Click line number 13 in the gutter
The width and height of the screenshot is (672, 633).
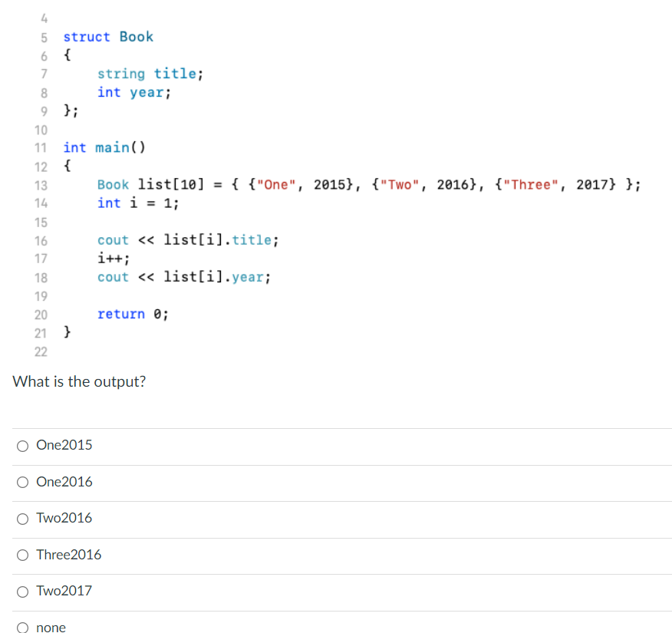click(x=41, y=185)
